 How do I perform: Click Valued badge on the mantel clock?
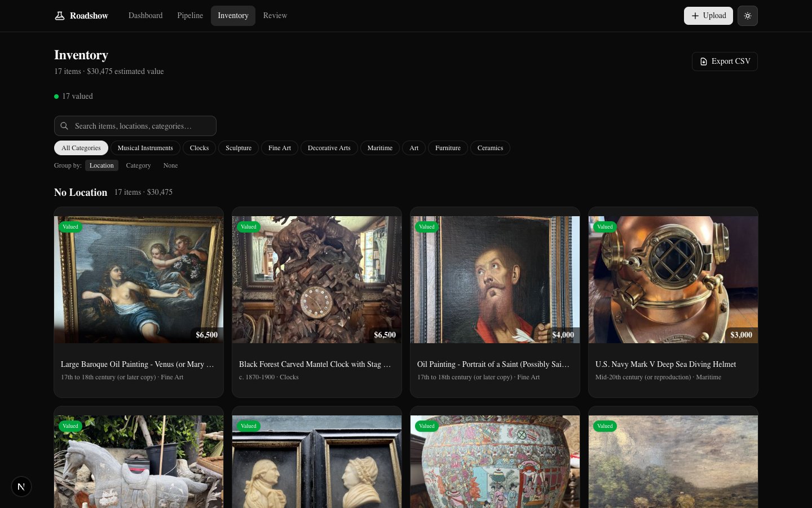(x=249, y=227)
